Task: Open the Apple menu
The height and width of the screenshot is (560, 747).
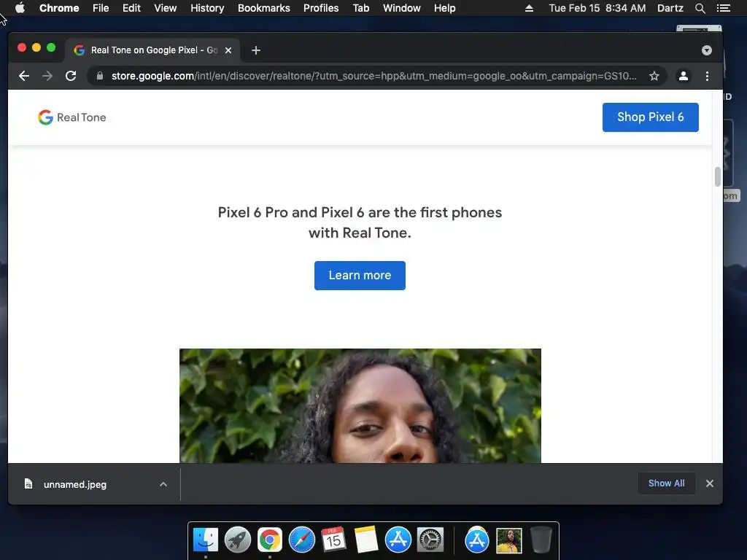Action: 20,8
